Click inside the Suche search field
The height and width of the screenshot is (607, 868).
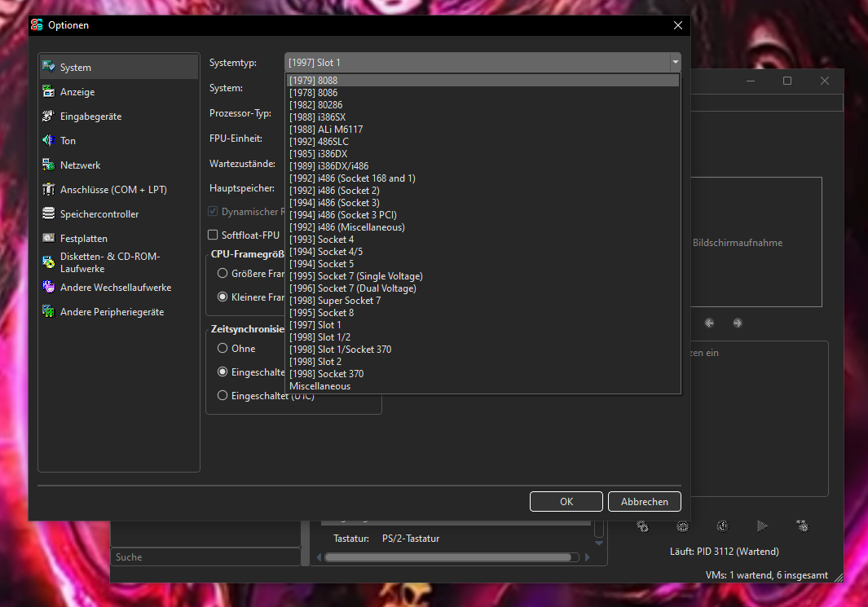[x=205, y=556]
